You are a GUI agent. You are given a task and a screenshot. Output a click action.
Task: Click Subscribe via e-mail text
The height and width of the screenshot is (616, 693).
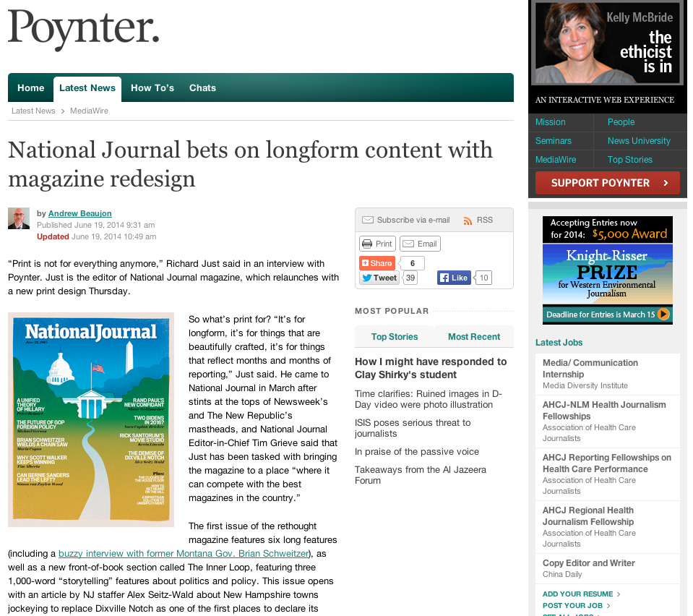pos(413,221)
